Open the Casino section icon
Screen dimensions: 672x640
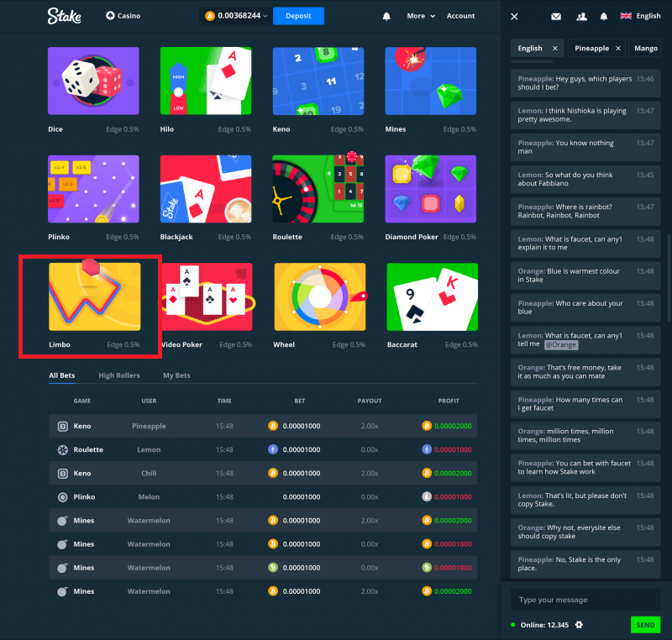click(110, 16)
